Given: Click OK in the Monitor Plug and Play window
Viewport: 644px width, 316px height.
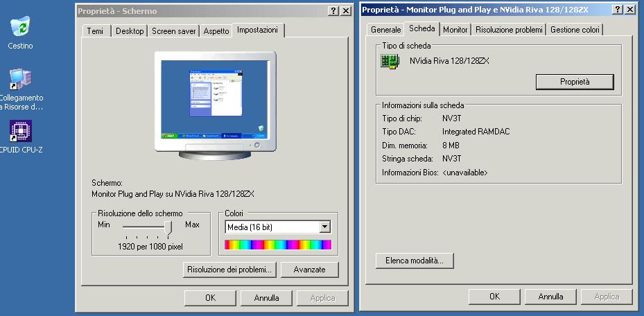Looking at the screenshot, I should tap(494, 297).
